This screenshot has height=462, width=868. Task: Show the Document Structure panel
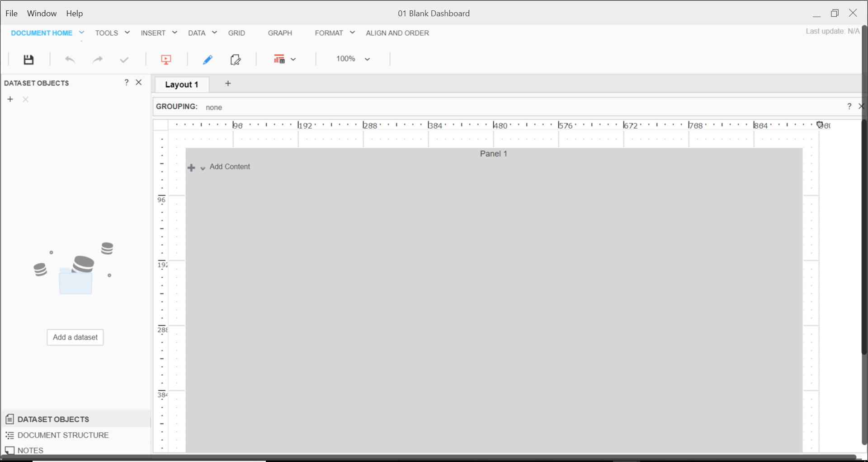63,435
